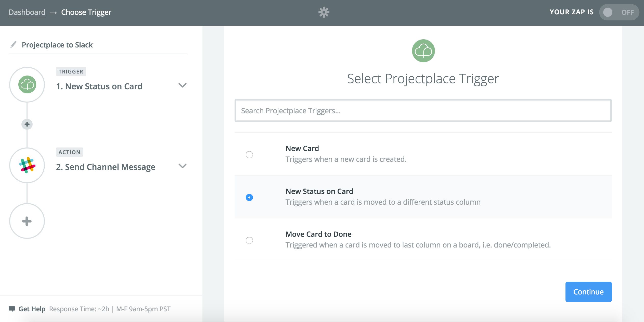Open the 2. Send Channel Message step

click(106, 167)
